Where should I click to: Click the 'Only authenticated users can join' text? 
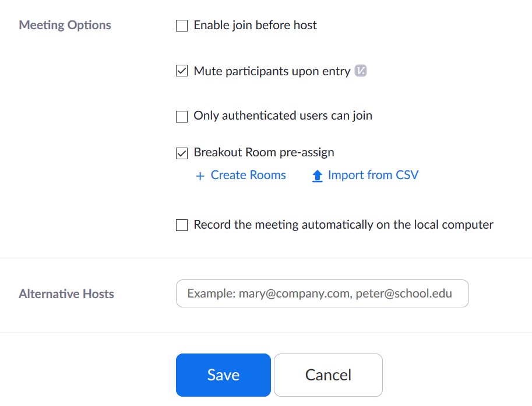tap(283, 116)
